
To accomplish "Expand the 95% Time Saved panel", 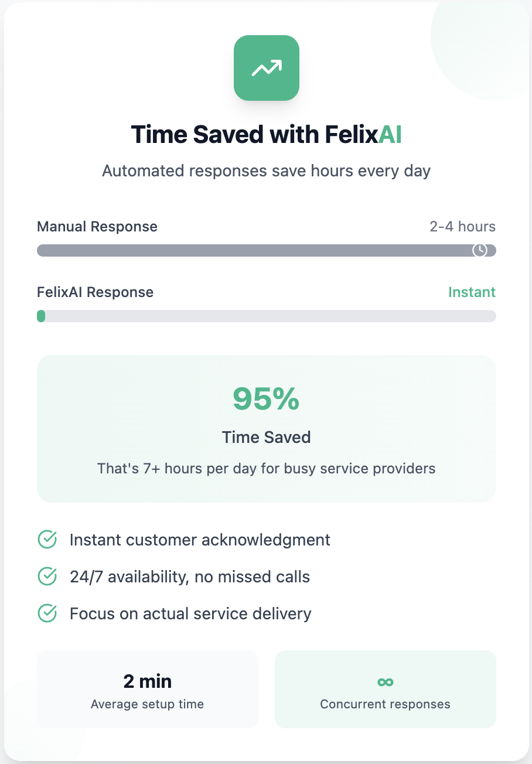I will tap(266, 428).
